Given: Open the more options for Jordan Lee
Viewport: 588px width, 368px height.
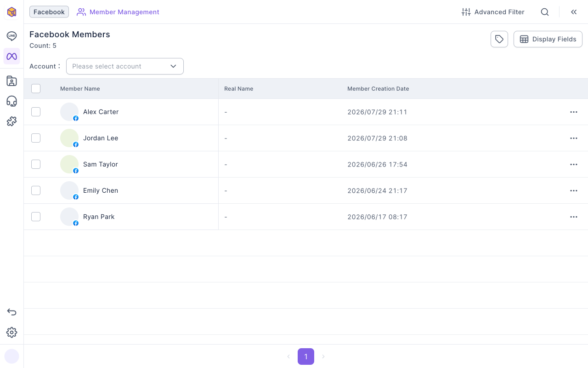Looking at the screenshot, I should (574, 138).
